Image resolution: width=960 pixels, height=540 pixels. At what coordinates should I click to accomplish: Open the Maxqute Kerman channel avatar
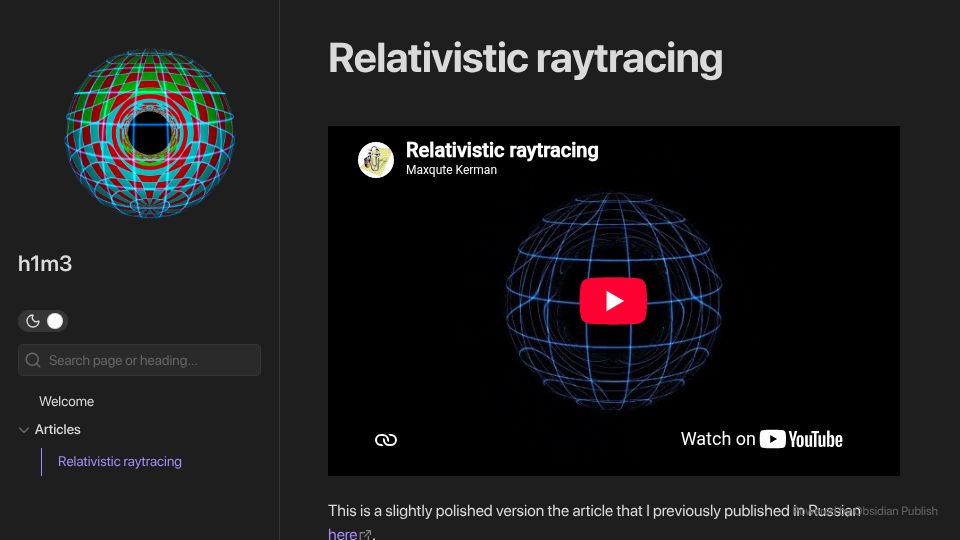[x=375, y=160]
